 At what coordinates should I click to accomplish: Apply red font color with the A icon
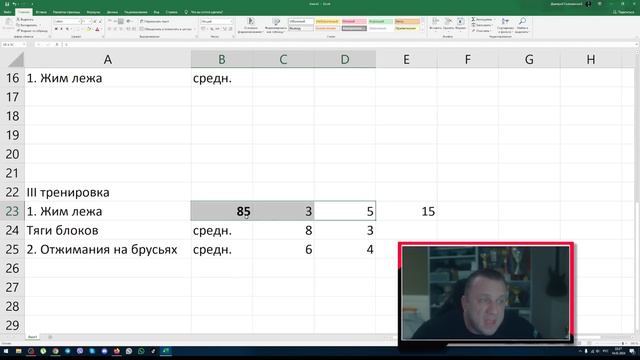click(x=97, y=29)
